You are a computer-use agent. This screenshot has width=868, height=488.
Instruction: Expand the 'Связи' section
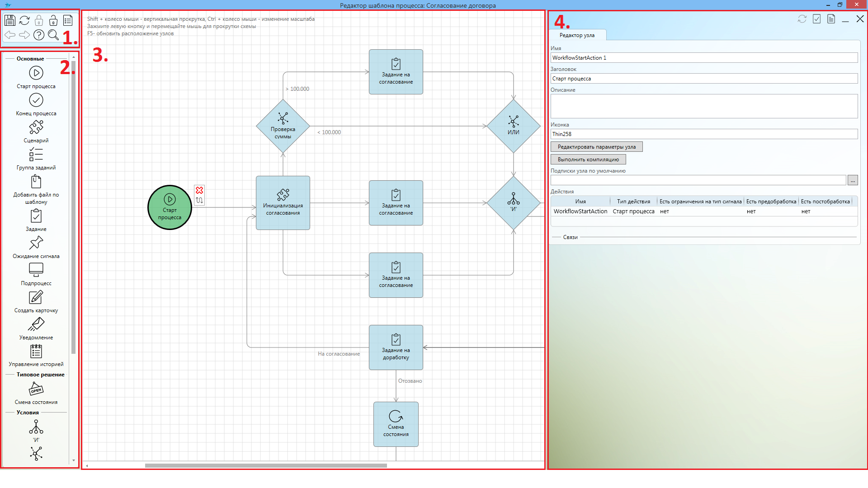570,237
